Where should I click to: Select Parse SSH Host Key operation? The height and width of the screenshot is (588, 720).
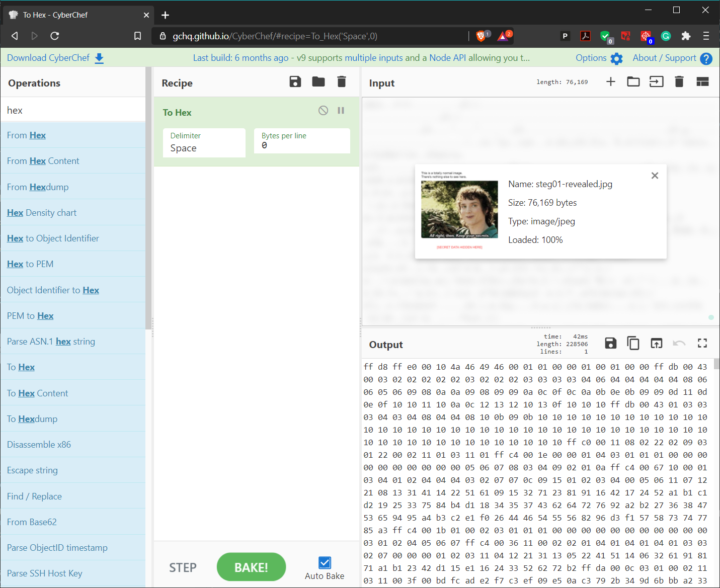(73, 573)
